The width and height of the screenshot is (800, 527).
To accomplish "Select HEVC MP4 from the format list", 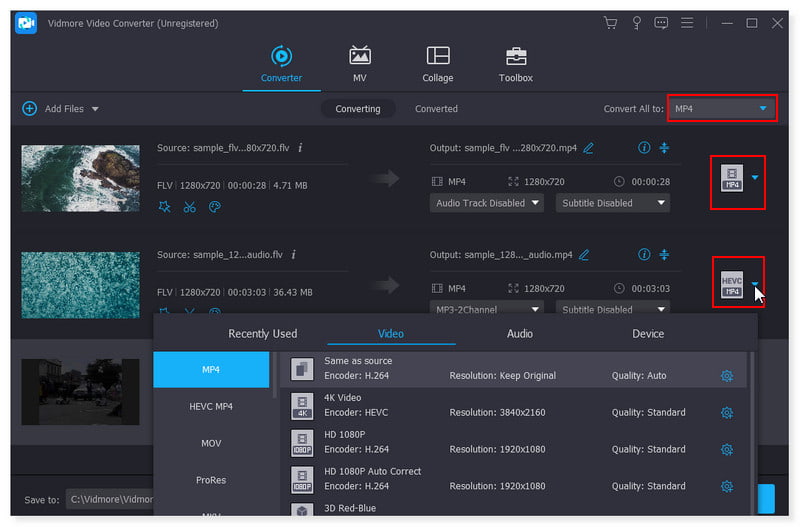I will 210,406.
